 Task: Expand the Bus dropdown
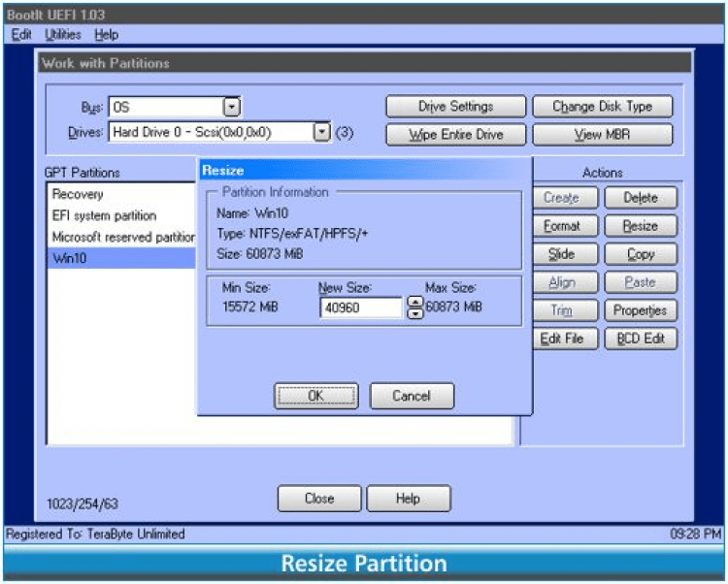pyautogui.click(x=232, y=107)
